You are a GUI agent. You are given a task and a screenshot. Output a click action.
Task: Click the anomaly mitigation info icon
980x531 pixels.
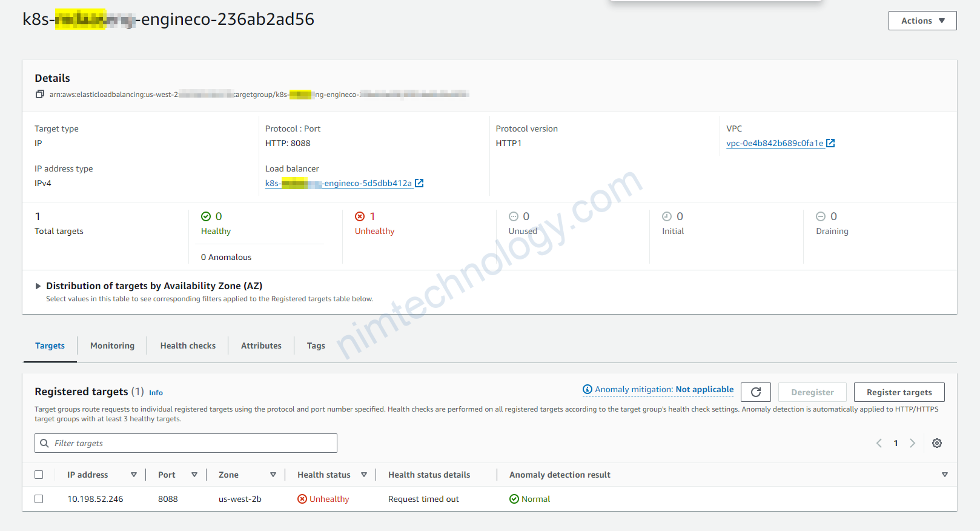pos(587,389)
